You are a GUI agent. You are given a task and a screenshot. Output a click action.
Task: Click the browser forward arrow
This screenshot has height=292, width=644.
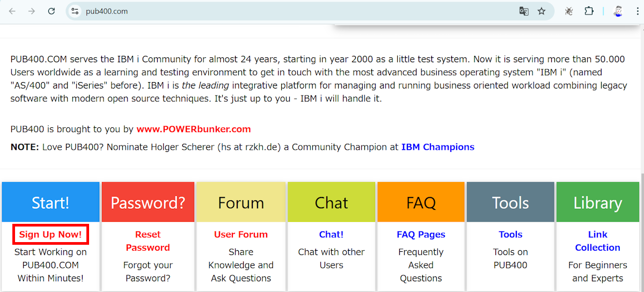click(x=32, y=11)
